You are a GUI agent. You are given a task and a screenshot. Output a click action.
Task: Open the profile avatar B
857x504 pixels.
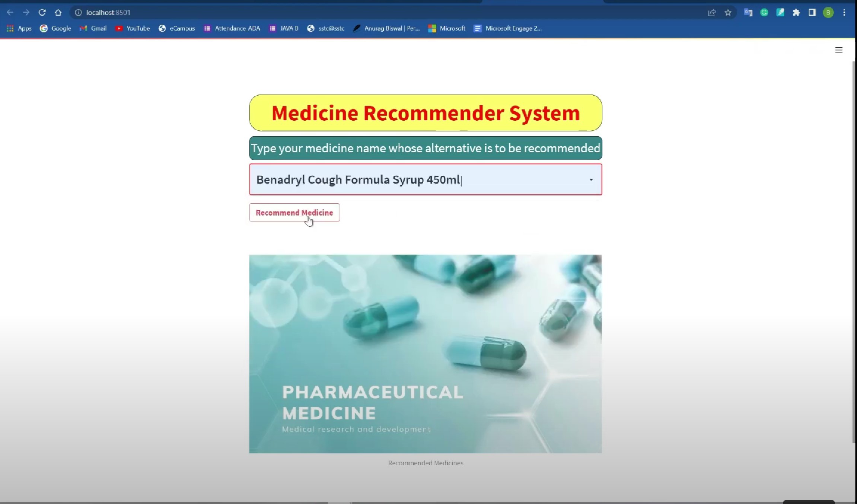tap(828, 12)
